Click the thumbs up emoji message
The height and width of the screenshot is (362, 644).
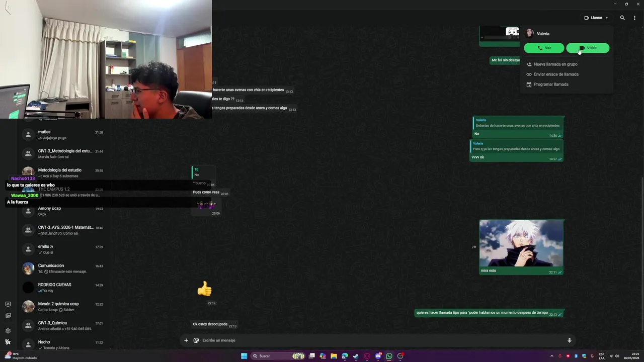tap(204, 289)
